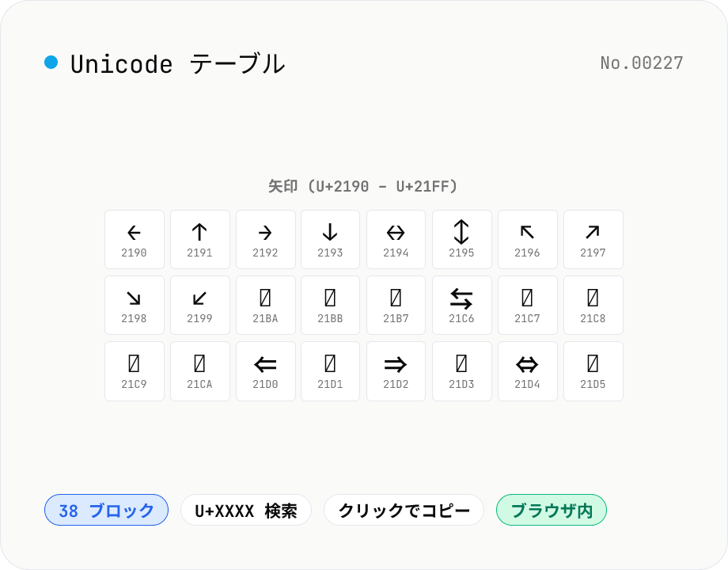Select the cell labeled 21D1
The height and width of the screenshot is (570, 728).
pos(330,371)
